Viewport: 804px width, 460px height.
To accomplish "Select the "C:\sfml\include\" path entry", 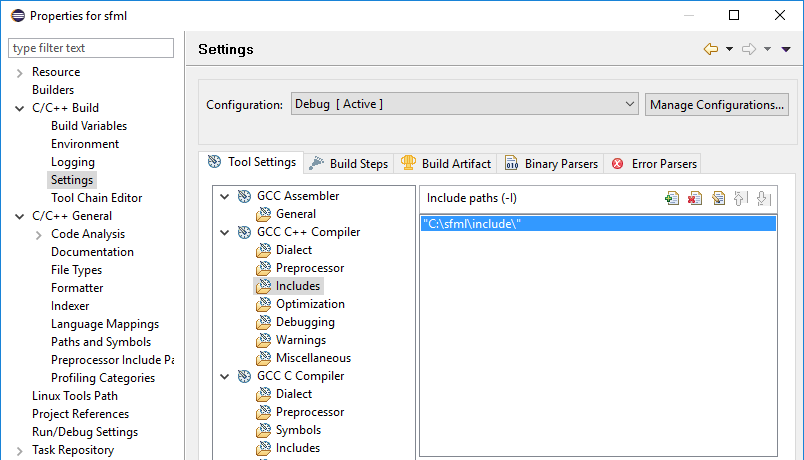I will (x=598, y=224).
